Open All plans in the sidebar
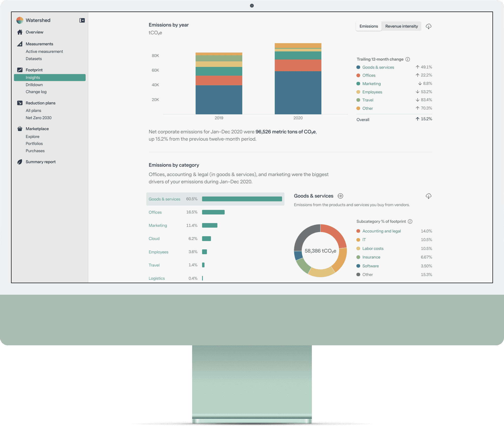 pos(33,111)
